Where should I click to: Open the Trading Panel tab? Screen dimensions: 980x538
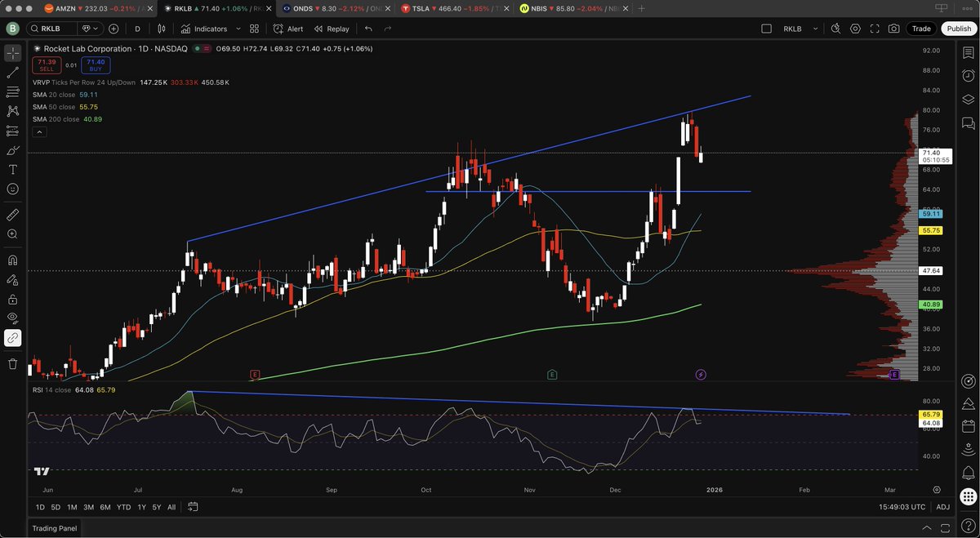(55, 528)
